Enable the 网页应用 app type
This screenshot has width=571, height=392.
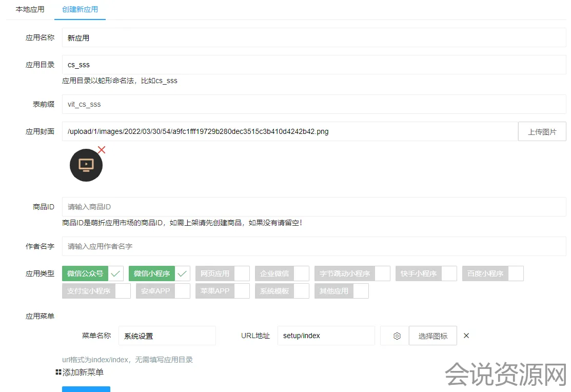pos(222,273)
